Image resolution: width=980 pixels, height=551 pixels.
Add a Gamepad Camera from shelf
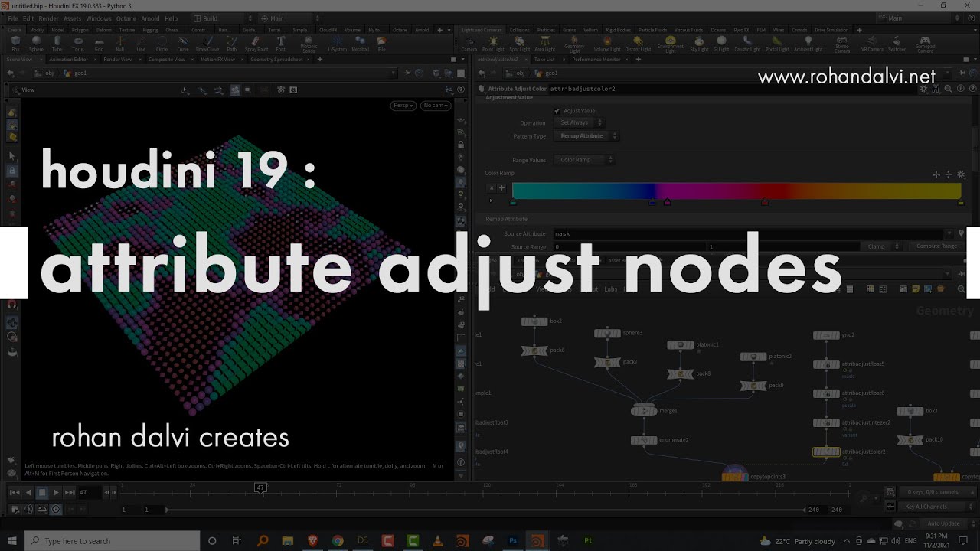[x=925, y=44]
